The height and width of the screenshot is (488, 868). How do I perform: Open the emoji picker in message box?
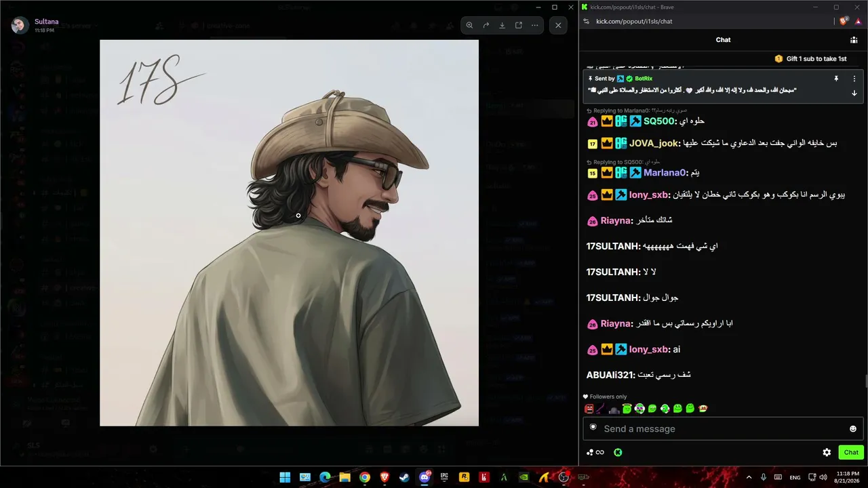pyautogui.click(x=853, y=429)
